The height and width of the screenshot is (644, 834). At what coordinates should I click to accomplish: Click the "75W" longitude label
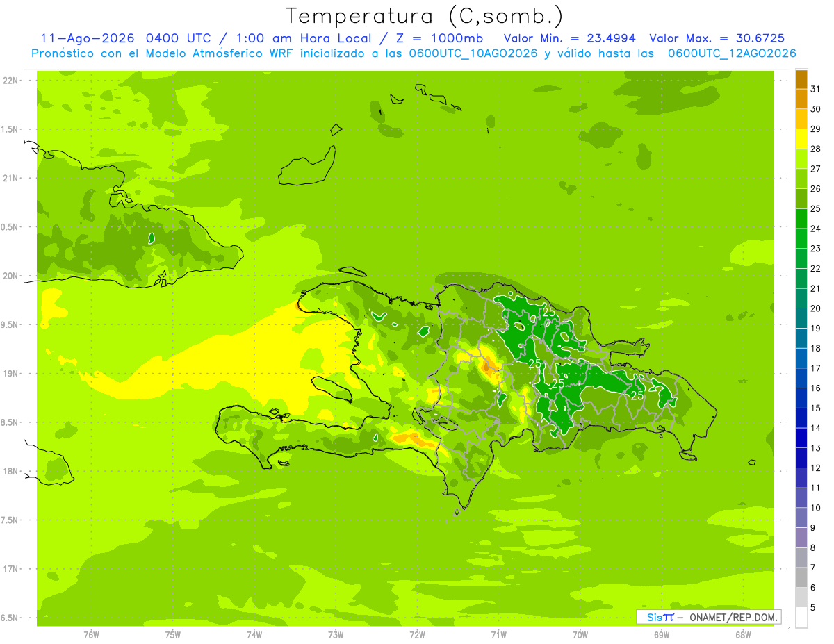[173, 635]
